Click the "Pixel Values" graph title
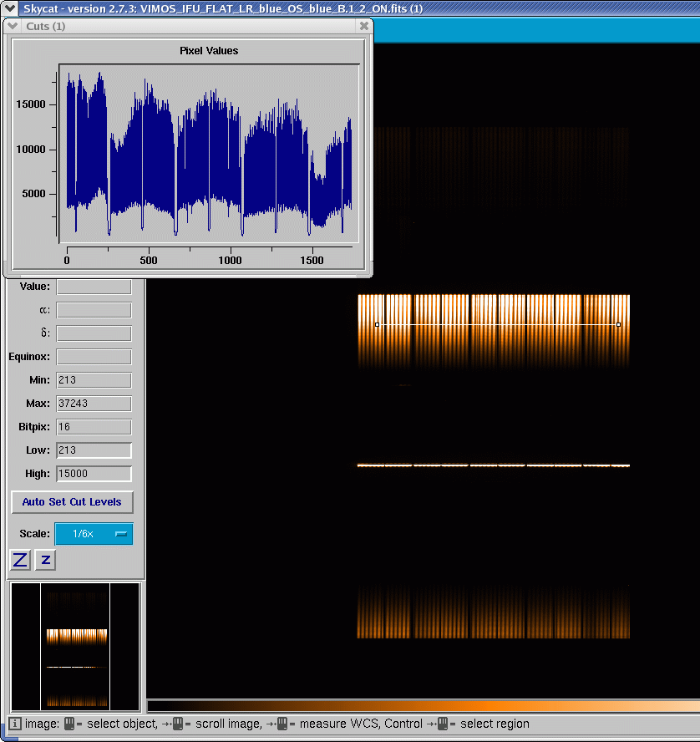 point(209,51)
